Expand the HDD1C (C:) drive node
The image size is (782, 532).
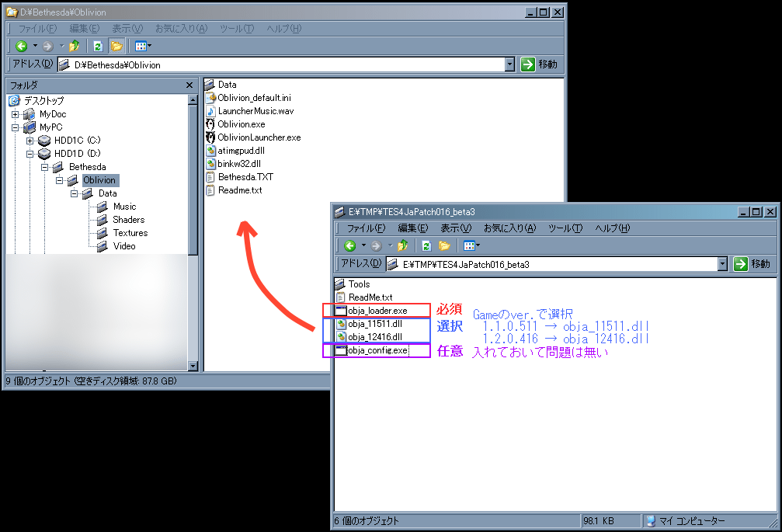point(30,141)
